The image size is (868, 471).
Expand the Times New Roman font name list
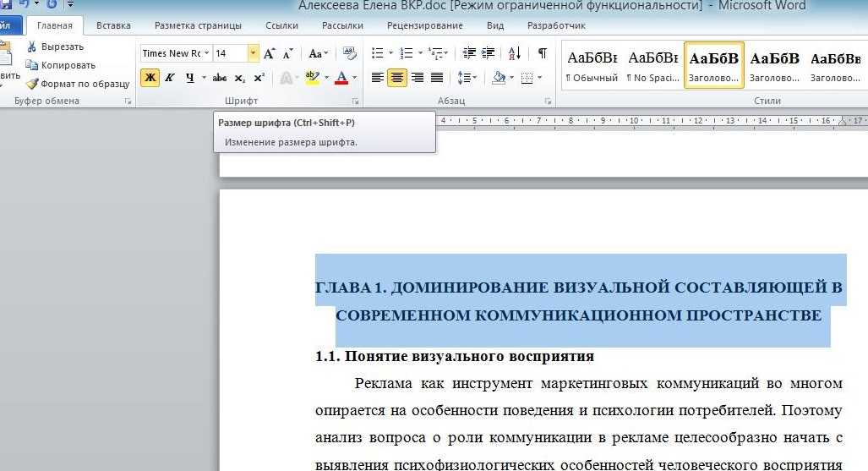[x=207, y=53]
